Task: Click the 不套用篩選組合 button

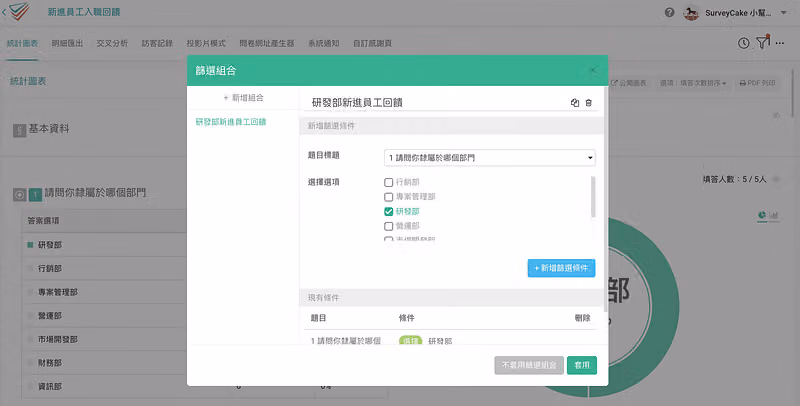Action: click(529, 365)
